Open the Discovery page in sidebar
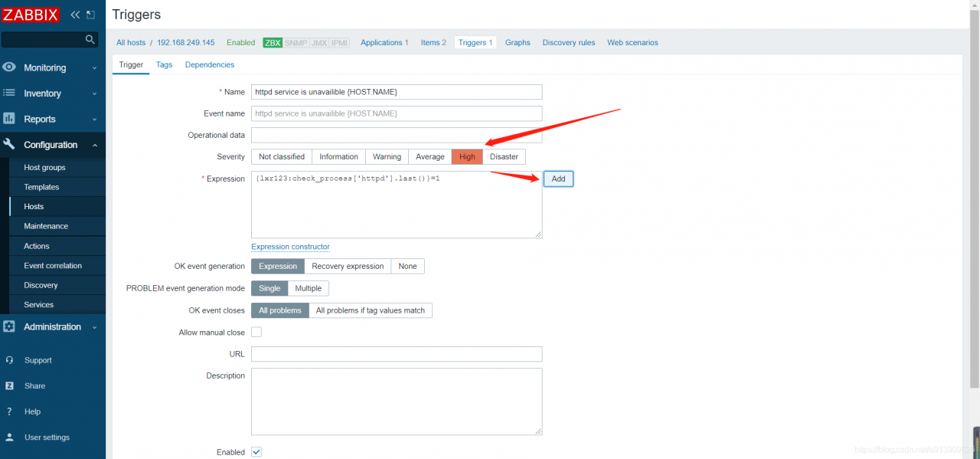 [x=41, y=285]
